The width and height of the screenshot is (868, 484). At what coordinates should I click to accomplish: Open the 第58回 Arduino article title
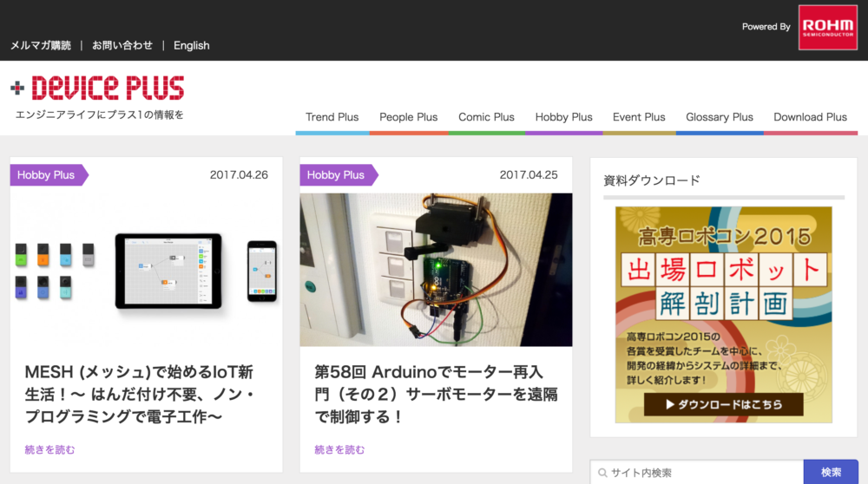436,394
